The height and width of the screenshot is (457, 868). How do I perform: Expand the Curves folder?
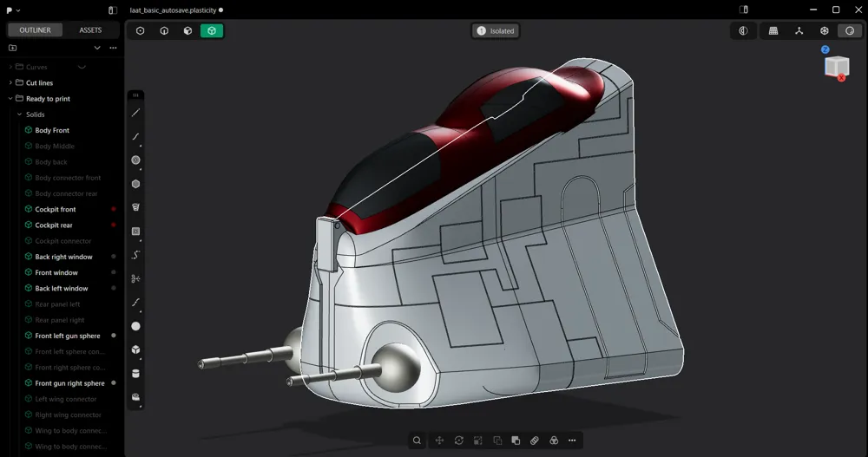click(10, 67)
